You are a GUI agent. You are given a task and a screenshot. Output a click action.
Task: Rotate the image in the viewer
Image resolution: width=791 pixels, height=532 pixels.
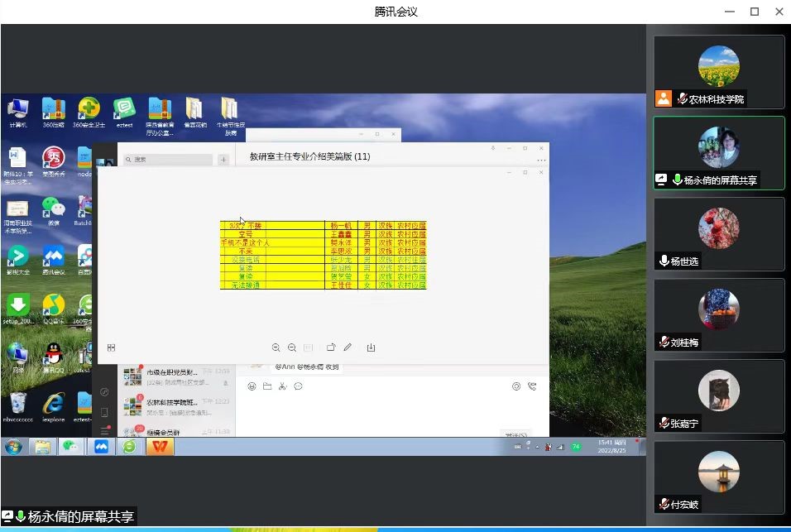pyautogui.click(x=331, y=347)
